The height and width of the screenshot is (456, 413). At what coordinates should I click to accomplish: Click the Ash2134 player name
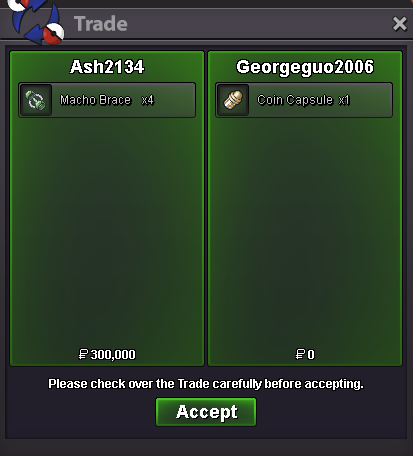click(107, 67)
